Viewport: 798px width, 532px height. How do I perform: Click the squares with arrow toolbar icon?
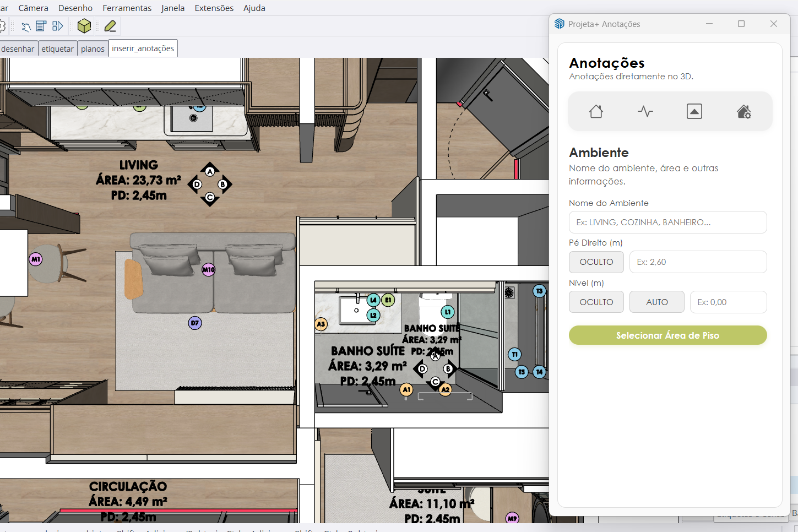point(57,26)
